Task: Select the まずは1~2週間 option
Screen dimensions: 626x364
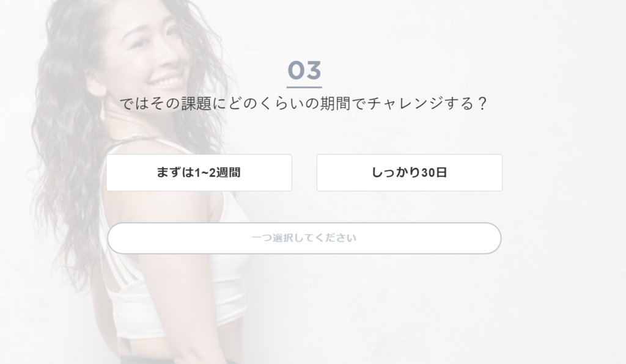Action: click(x=199, y=173)
